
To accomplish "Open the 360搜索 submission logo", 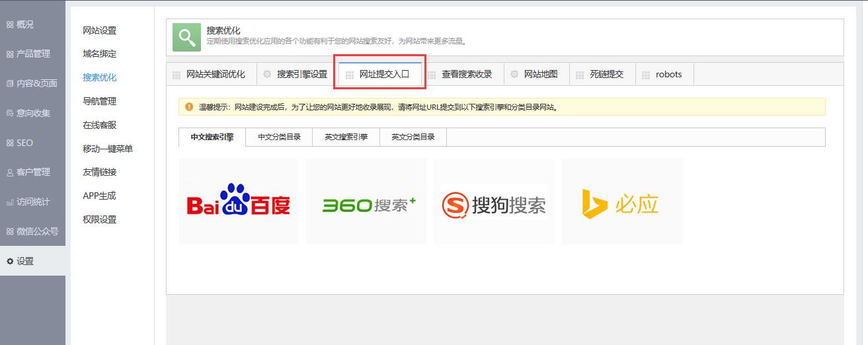I will pos(366,202).
